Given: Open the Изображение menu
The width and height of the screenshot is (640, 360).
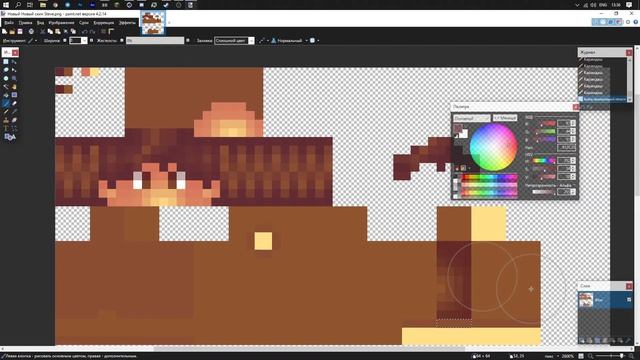Looking at the screenshot, I should (x=61, y=23).
